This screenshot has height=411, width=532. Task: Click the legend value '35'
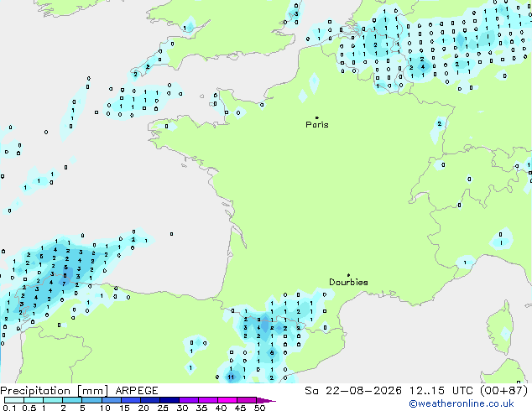pos(201,408)
